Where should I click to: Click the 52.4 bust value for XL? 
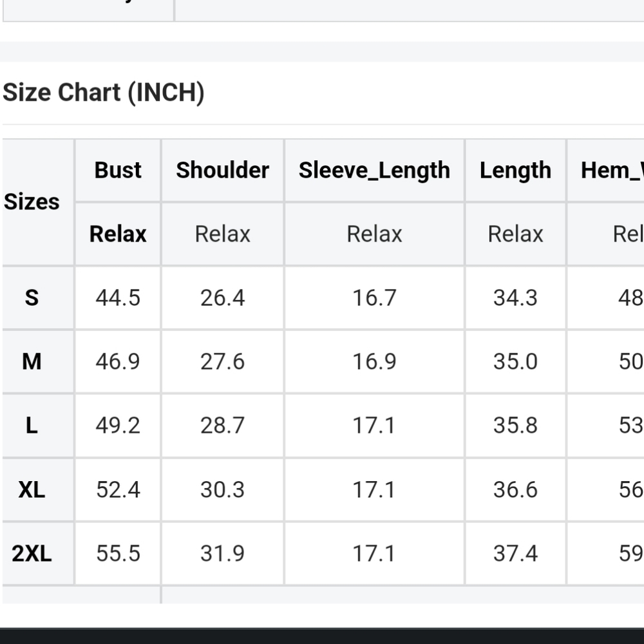pos(118,489)
